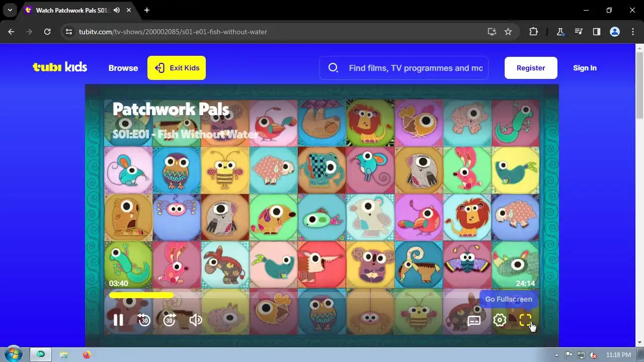Viewport: 644px width, 362px height.
Task: Click the Register button
Action: point(531,68)
